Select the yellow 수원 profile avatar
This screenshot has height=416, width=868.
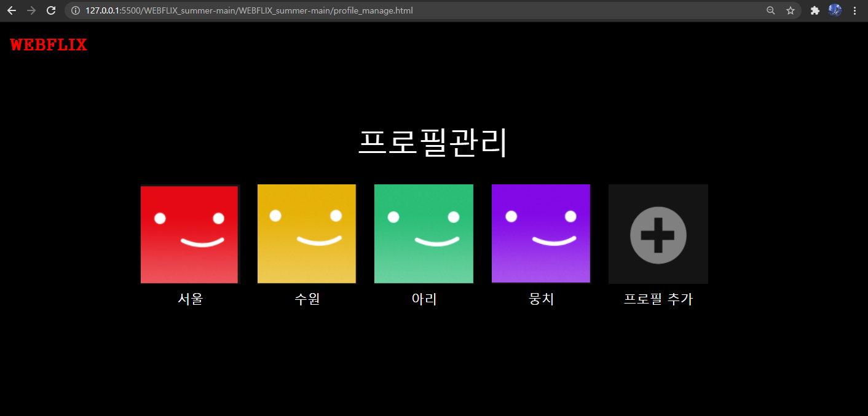pyautogui.click(x=306, y=234)
